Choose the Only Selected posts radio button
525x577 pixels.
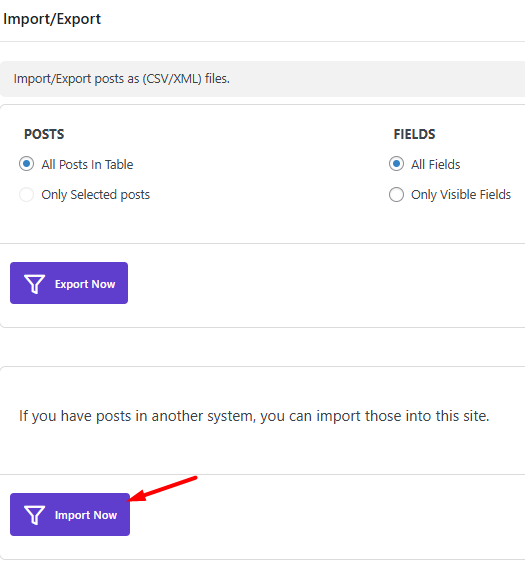pyautogui.click(x=26, y=194)
